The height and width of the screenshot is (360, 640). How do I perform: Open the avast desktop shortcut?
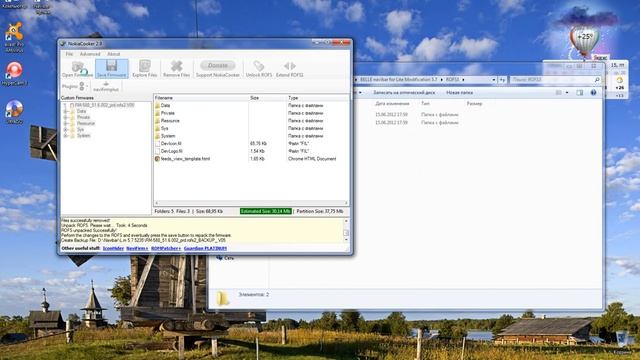click(x=14, y=37)
